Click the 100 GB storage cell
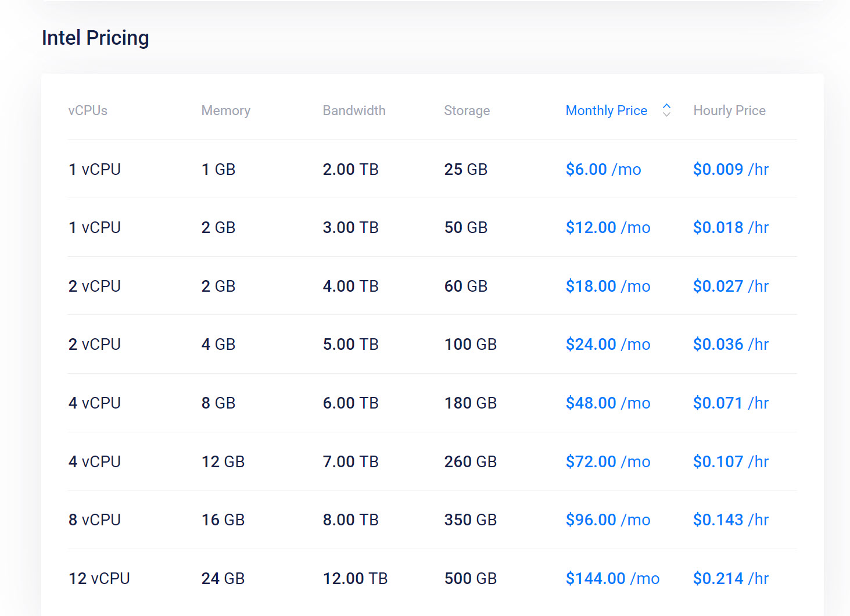The height and width of the screenshot is (616, 850). point(470,344)
